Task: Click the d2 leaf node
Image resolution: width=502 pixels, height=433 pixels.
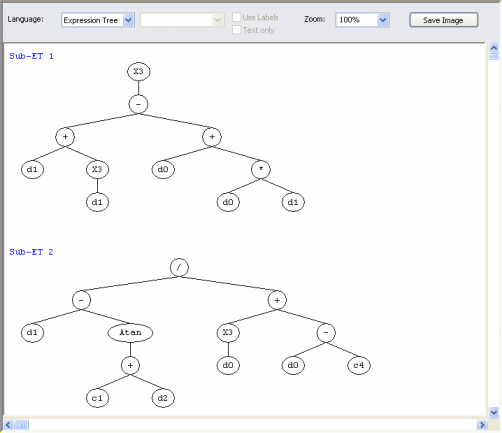Action: [x=163, y=398]
